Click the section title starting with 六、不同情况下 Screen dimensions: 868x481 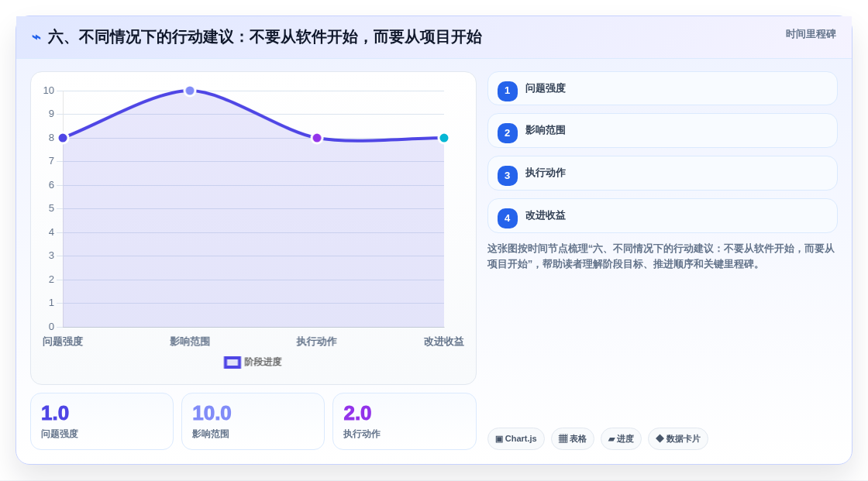click(x=264, y=37)
